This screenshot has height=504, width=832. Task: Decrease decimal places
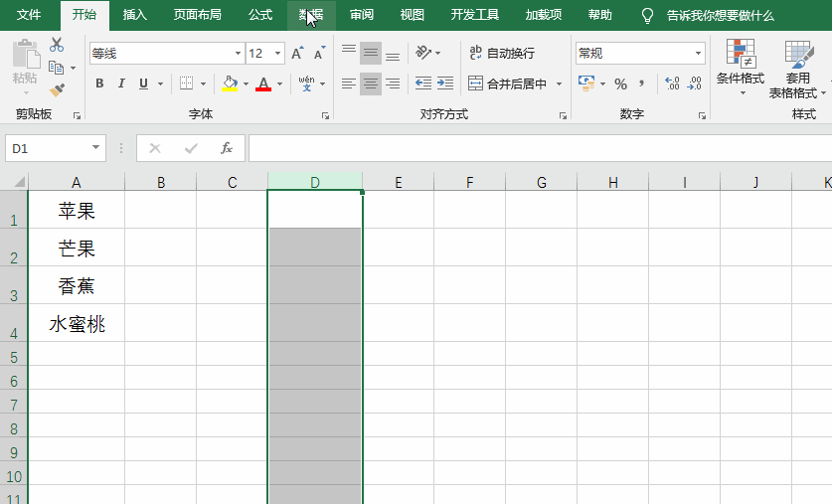click(694, 84)
